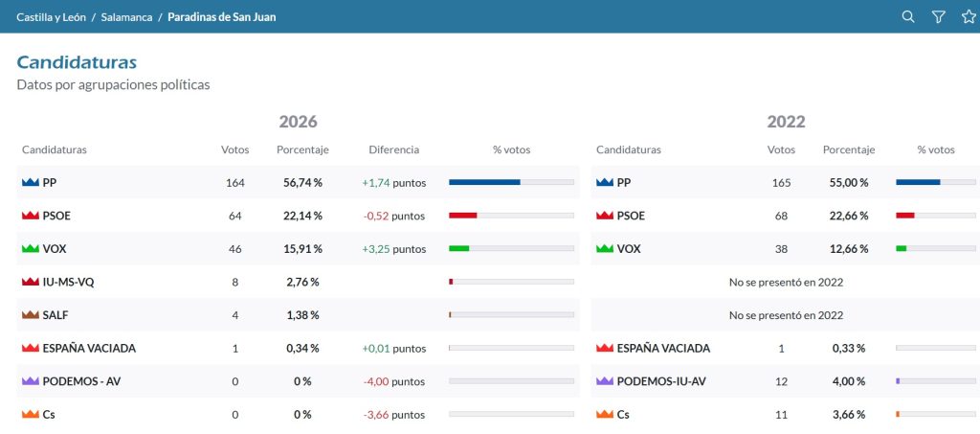Select Paradinas de San Juan breadcrumb
Screen dimensions: 980x434
pyautogui.click(x=222, y=17)
